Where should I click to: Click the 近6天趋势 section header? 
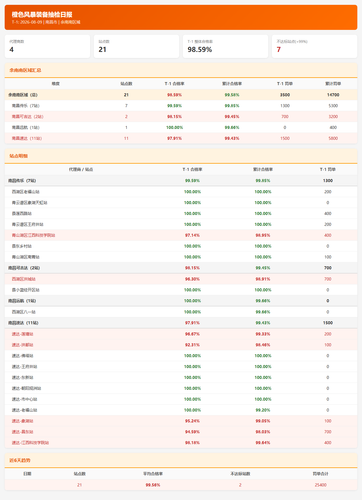[x=181, y=460]
